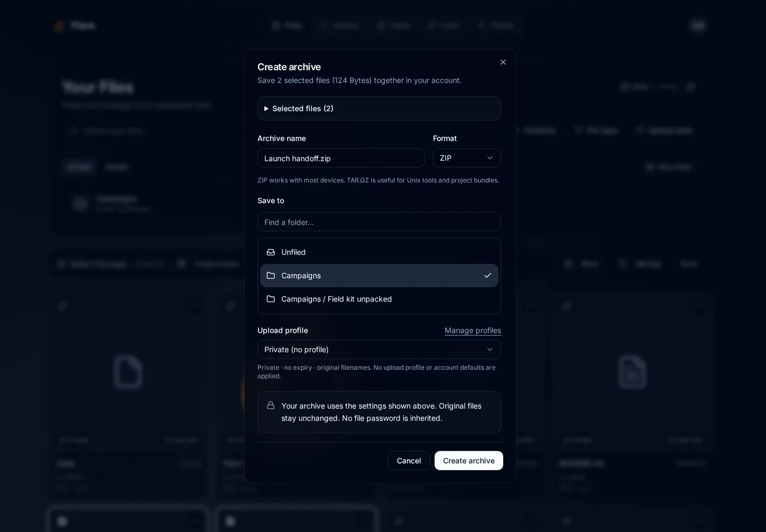Image resolution: width=766 pixels, height=532 pixels.
Task: Cancel the archive creation
Action: (x=409, y=461)
